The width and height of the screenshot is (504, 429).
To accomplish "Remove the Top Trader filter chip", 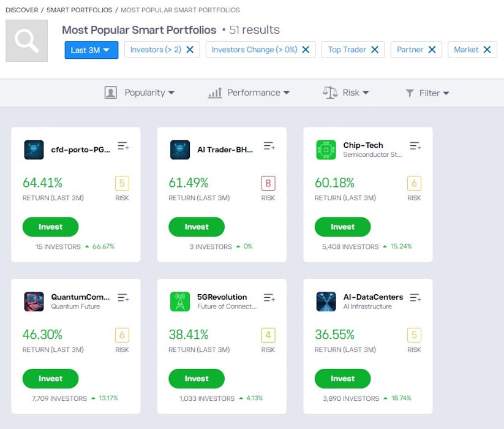I will point(375,50).
